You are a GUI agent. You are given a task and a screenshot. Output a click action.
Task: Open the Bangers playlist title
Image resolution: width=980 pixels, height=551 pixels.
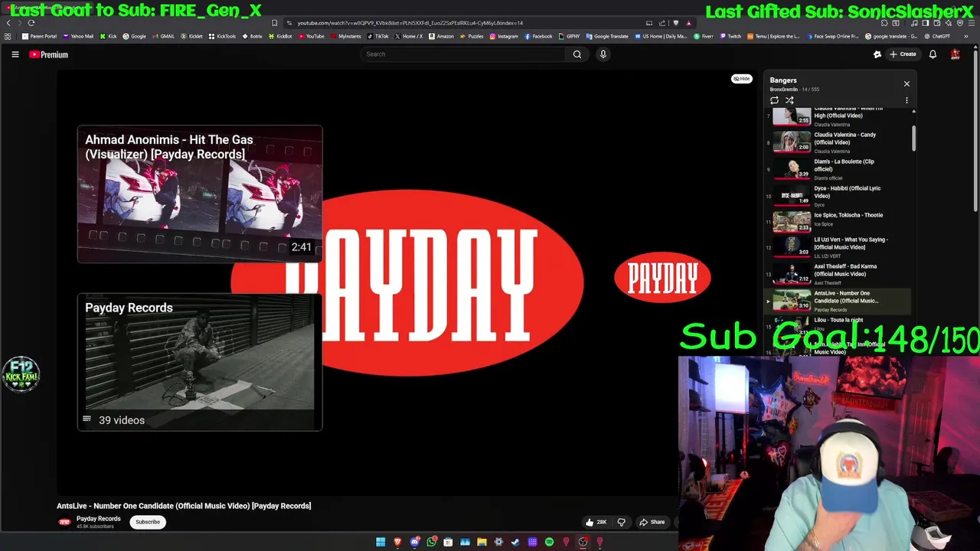pos(783,80)
